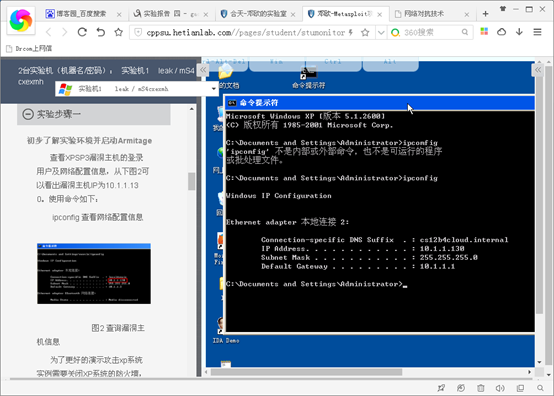
Task: Click the window split icon in status bar
Action: [x=520, y=388]
